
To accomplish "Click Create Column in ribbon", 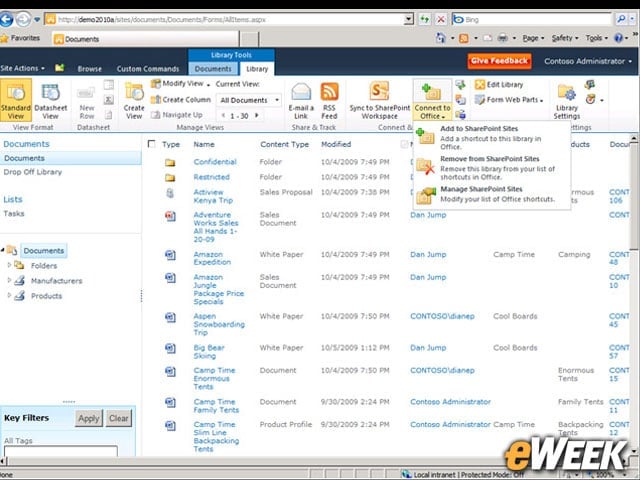I will tap(181, 100).
